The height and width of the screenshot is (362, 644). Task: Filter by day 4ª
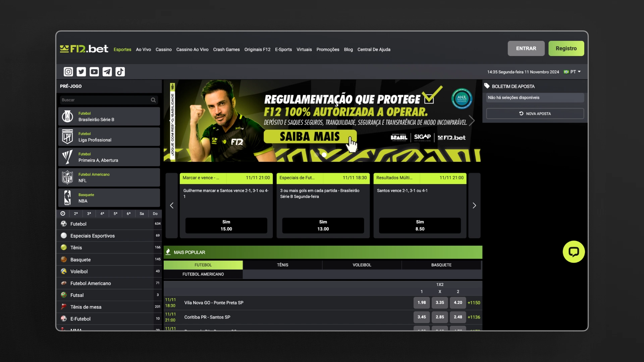(x=102, y=214)
